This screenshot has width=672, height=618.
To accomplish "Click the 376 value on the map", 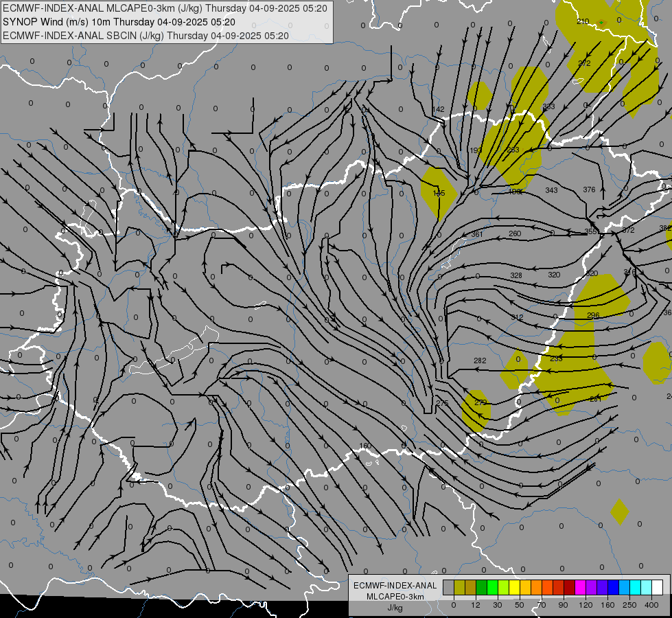I will 589,190.
